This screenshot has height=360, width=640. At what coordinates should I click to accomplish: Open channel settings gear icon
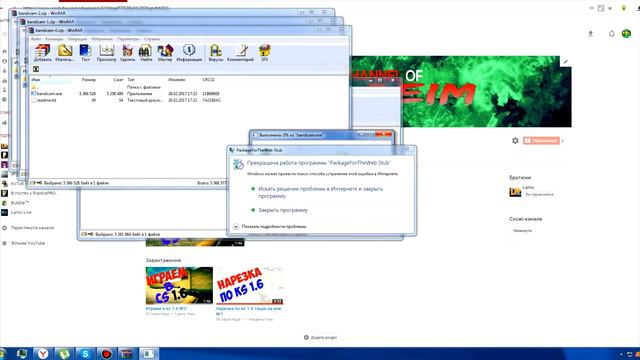515,140
